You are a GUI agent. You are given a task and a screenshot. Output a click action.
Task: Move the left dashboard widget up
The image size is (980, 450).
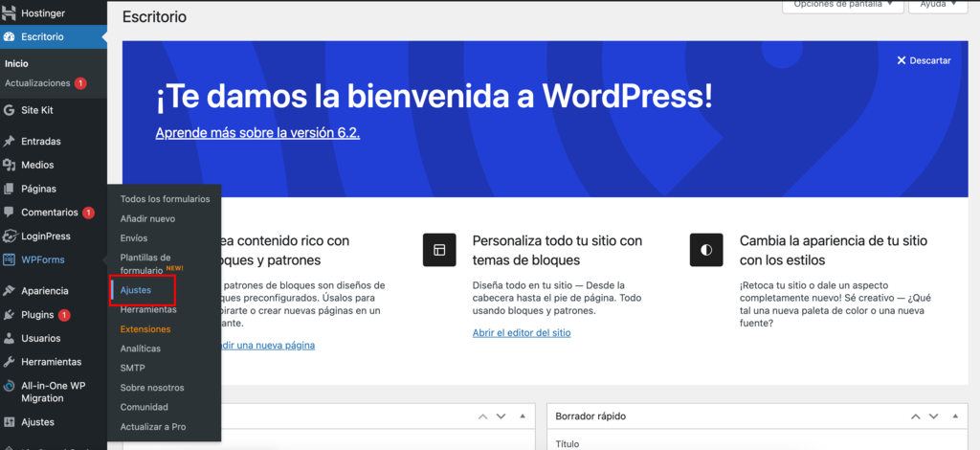point(483,416)
